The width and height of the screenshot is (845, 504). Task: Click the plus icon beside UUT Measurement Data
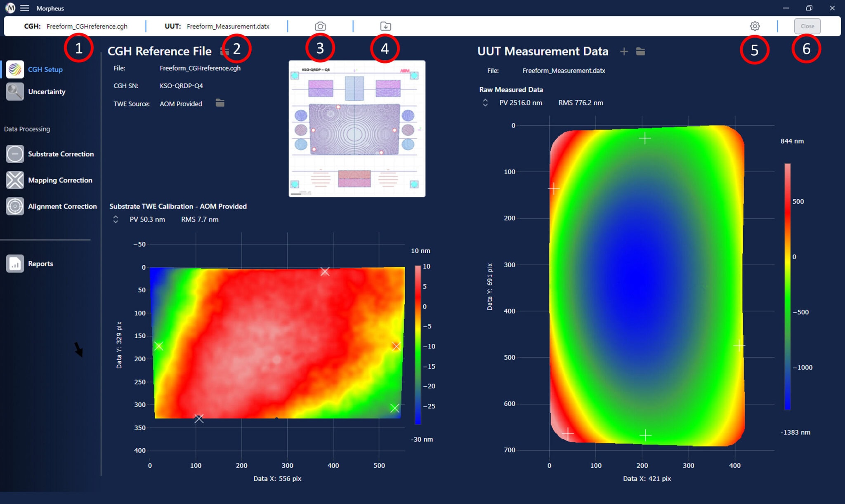point(624,52)
